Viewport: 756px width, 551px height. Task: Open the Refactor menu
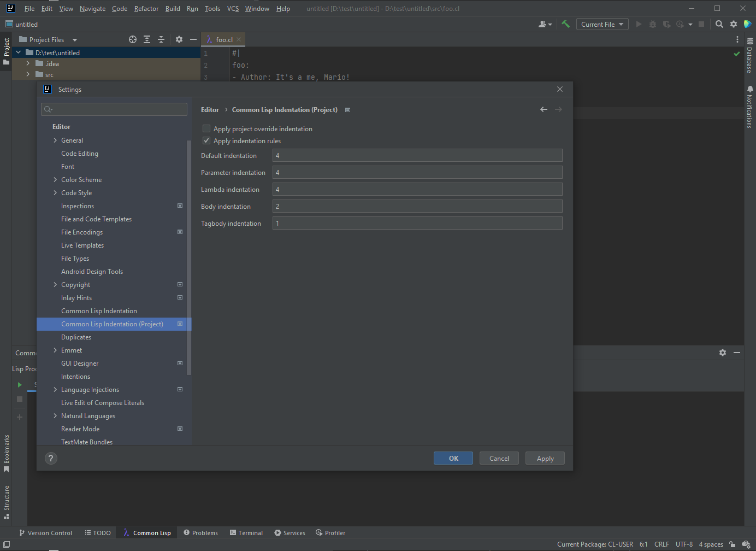point(146,9)
